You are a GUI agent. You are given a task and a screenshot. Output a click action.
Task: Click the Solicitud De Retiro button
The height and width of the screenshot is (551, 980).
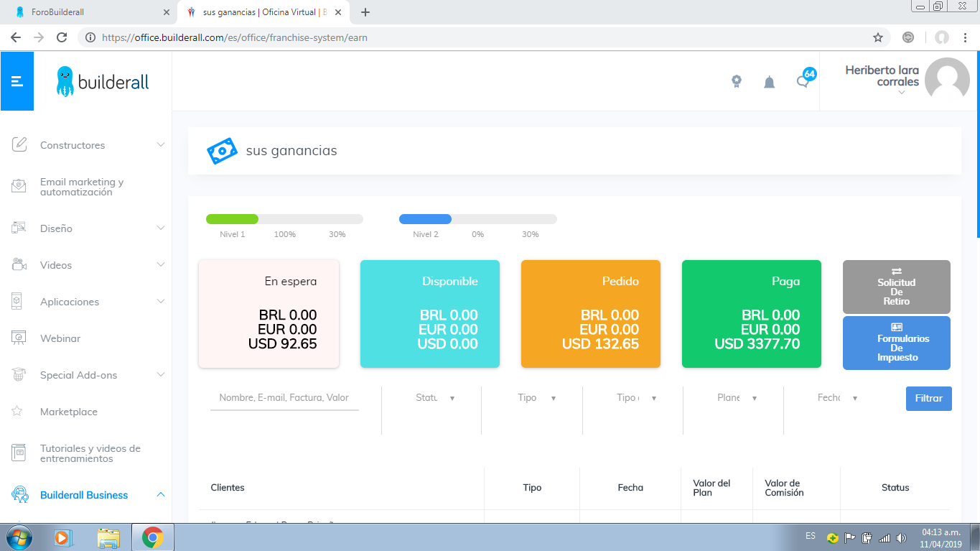(896, 287)
